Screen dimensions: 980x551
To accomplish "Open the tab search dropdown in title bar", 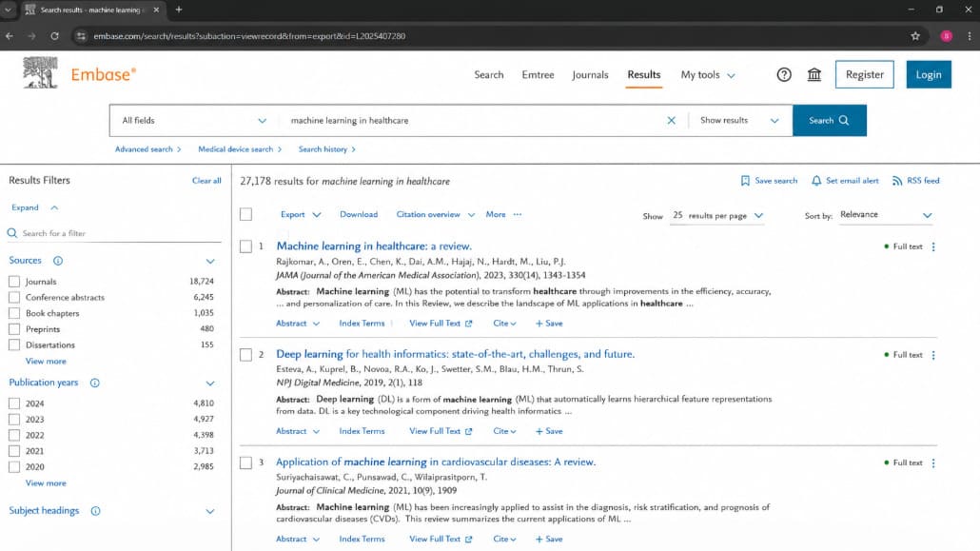I will pos(8,10).
